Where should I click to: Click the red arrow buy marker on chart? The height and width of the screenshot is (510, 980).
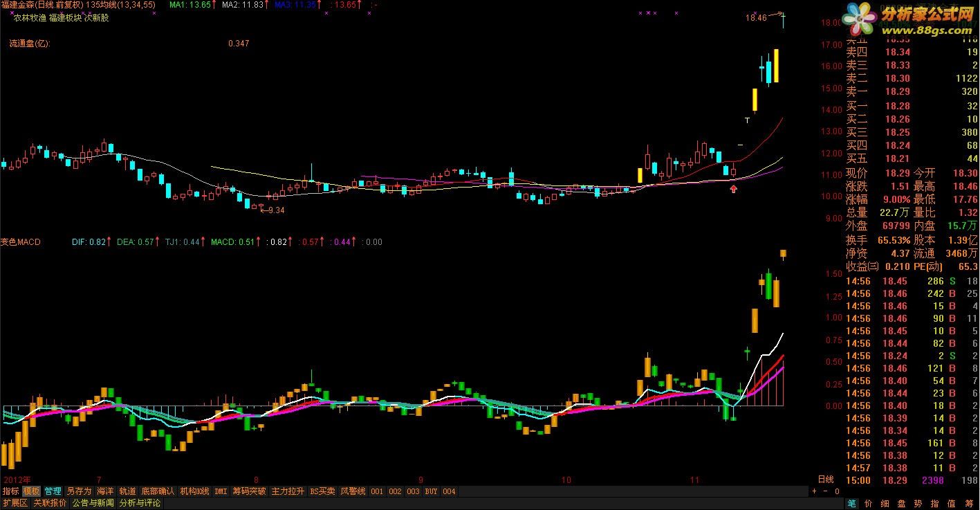[x=734, y=188]
